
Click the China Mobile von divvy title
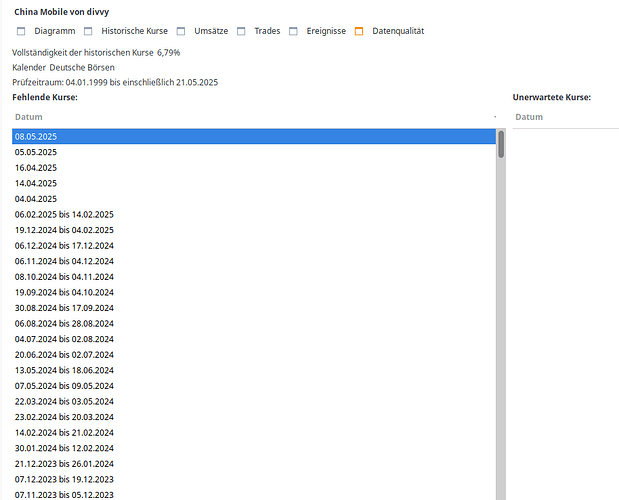[x=62, y=12]
